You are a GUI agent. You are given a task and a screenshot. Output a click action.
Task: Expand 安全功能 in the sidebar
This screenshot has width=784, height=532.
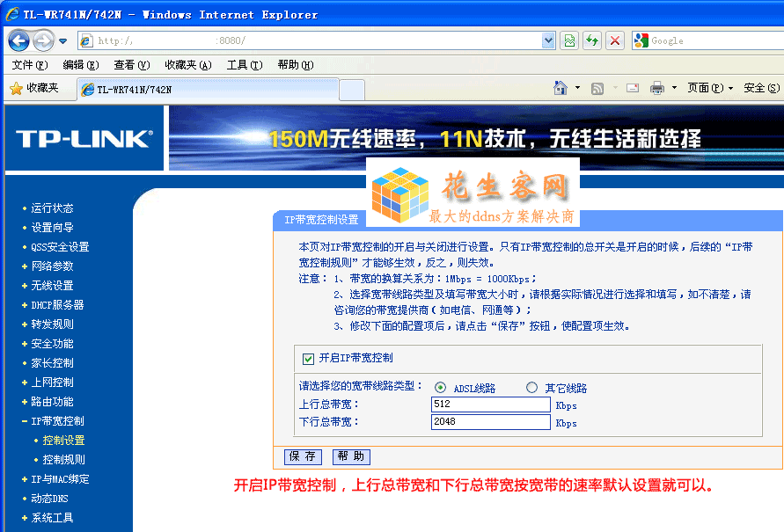pyautogui.click(x=52, y=344)
